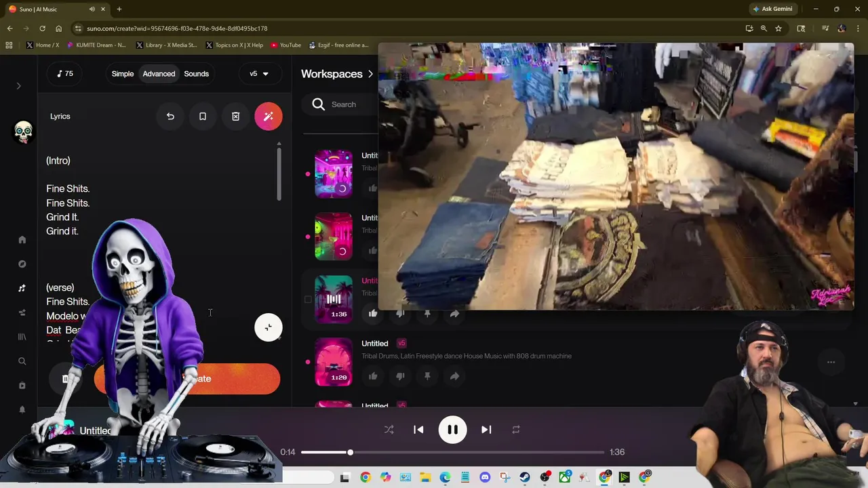868x488 pixels.
Task: Collapse the lyrics editor with the shrink icon
Action: (x=269, y=328)
